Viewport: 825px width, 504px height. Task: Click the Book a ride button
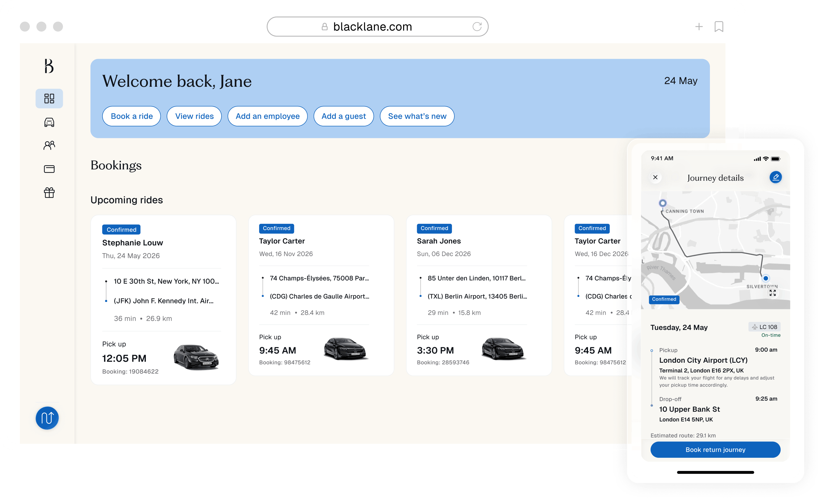pyautogui.click(x=131, y=116)
